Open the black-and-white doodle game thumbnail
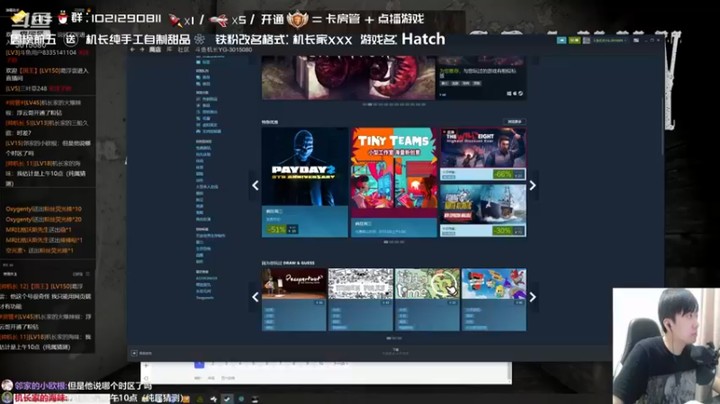Image resolution: width=720 pixels, height=404 pixels. pyautogui.click(x=361, y=284)
